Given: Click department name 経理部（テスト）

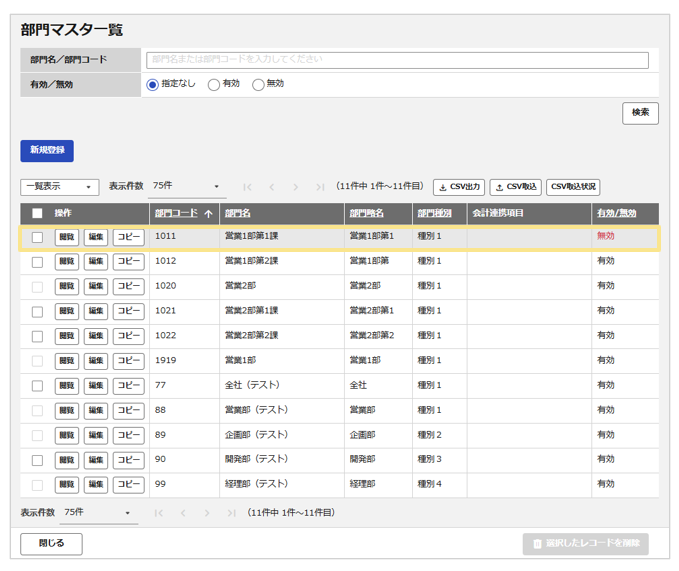Looking at the screenshot, I should (256, 484).
